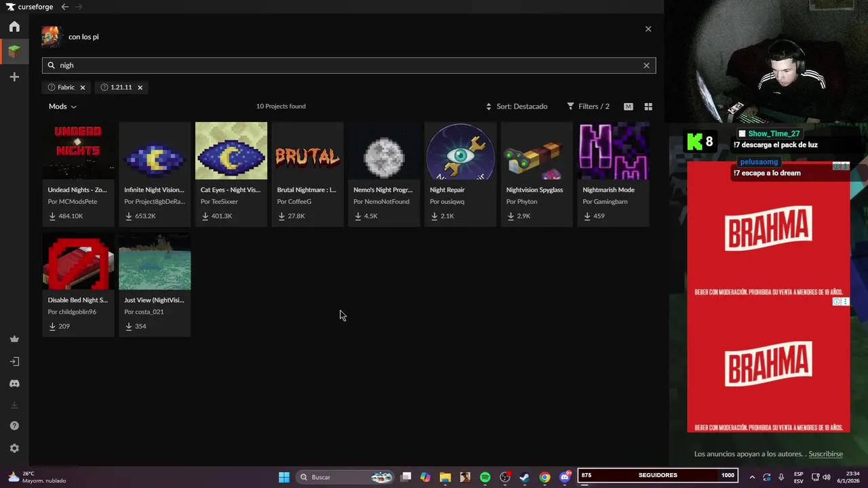
Task: Remove the Fabric filter chip
Action: coord(83,87)
